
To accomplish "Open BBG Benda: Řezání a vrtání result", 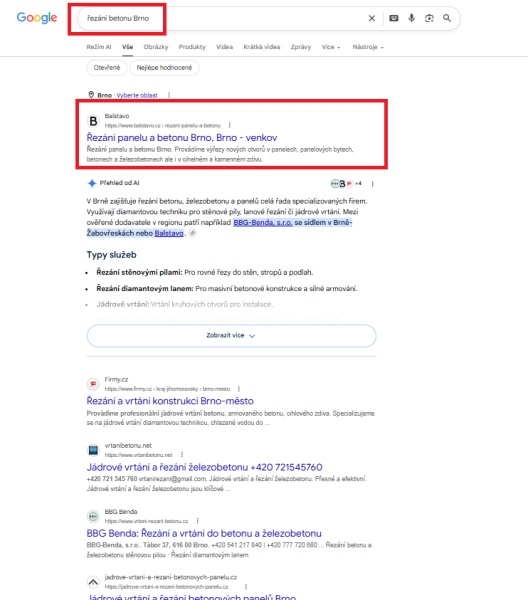I will 204,533.
